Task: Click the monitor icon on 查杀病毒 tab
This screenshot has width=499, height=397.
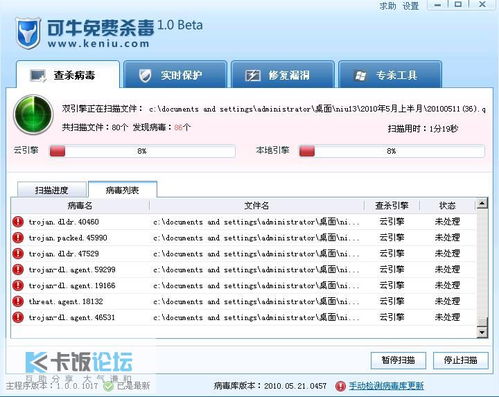Action: click(x=38, y=76)
